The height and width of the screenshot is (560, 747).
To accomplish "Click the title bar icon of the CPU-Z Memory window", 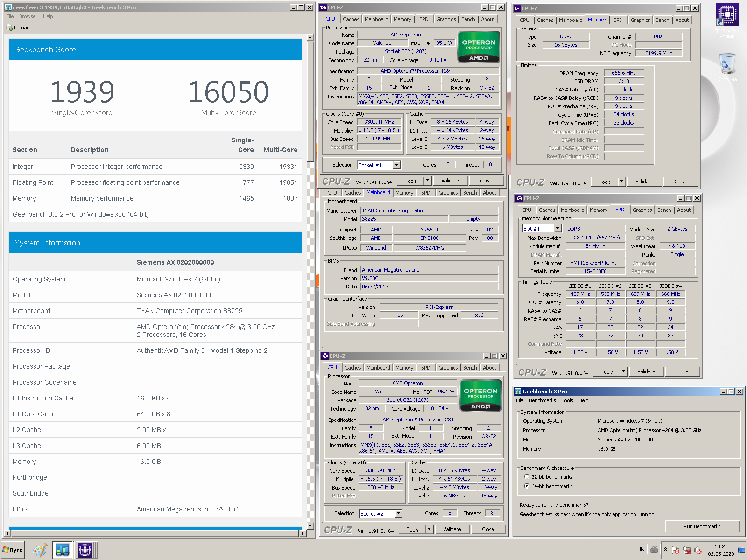I will (x=517, y=8).
